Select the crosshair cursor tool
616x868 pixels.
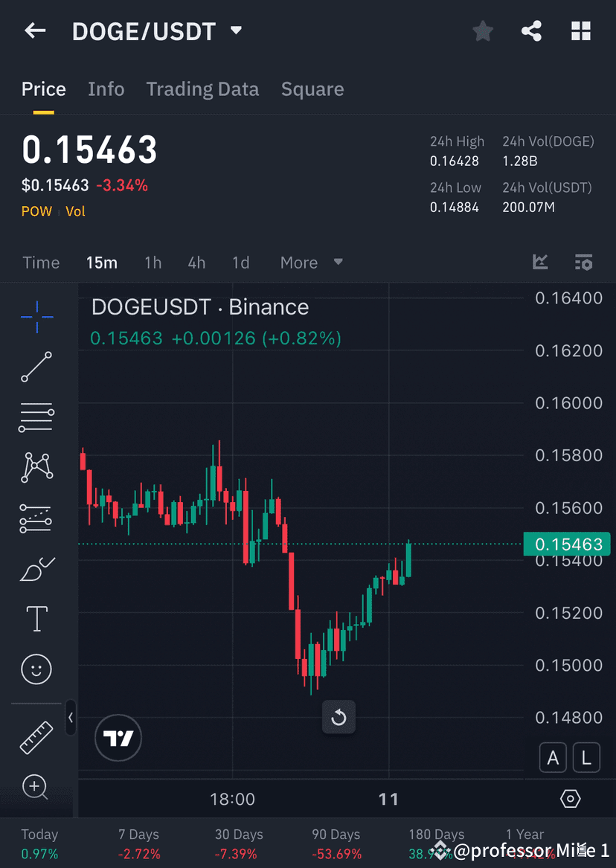pyautogui.click(x=36, y=316)
